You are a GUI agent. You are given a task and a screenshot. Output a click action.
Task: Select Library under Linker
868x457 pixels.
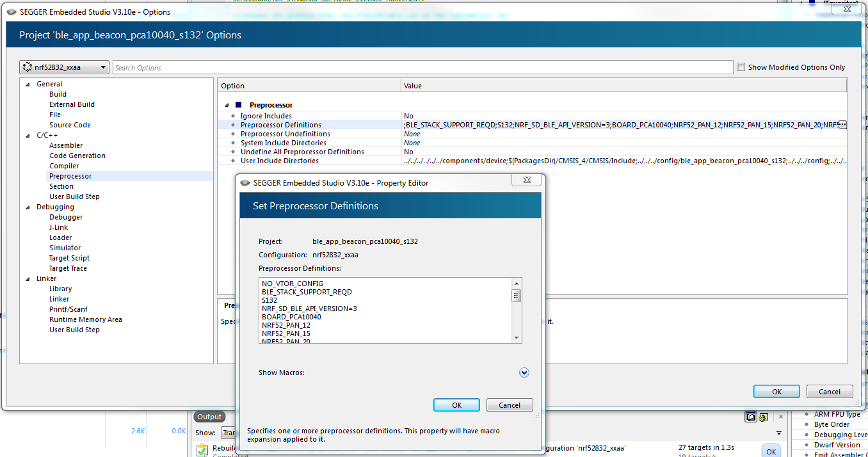[61, 289]
